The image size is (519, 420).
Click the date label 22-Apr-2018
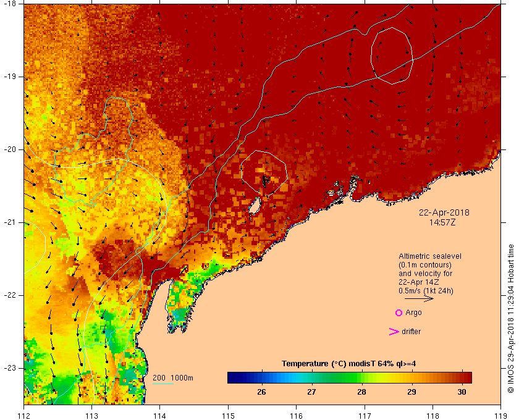(x=444, y=212)
